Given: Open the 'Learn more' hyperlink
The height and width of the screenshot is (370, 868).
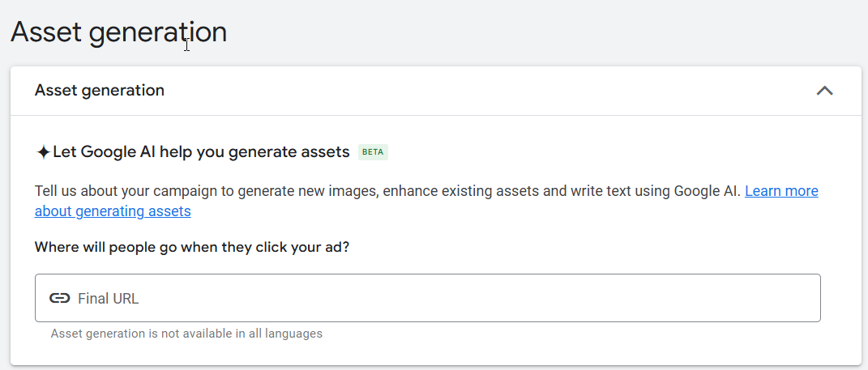Looking at the screenshot, I should click(781, 191).
